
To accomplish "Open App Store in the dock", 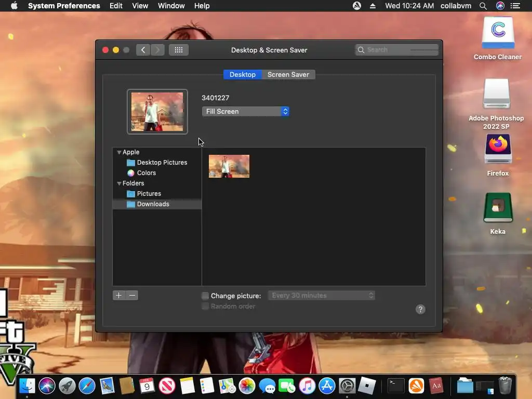I will pyautogui.click(x=327, y=386).
